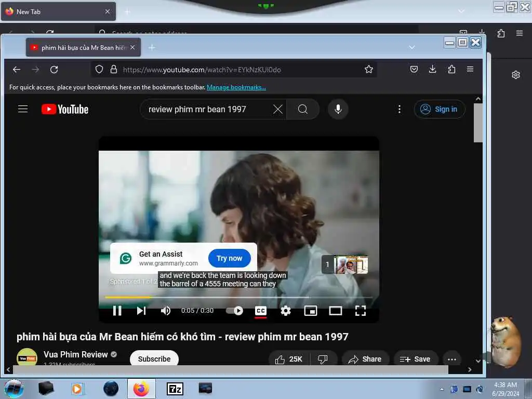Mute the video volume speaker icon
532x399 pixels.
(166, 311)
